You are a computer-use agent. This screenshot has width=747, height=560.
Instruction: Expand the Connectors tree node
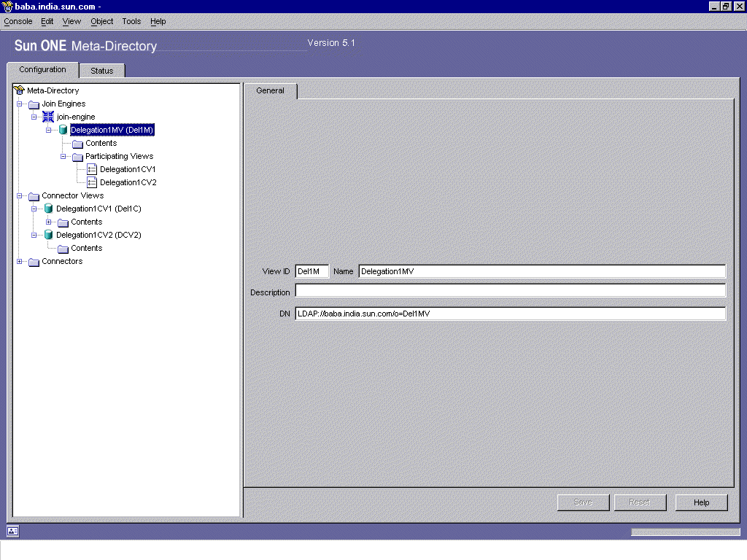pyautogui.click(x=20, y=262)
